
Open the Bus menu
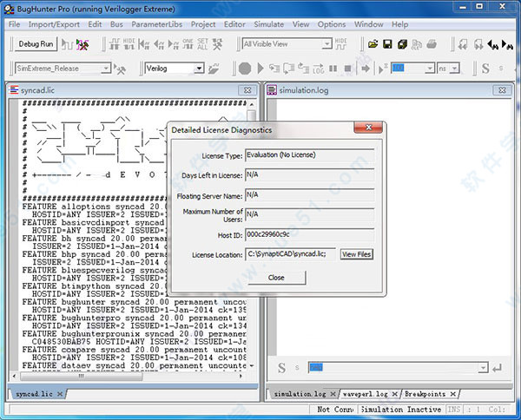[x=116, y=24]
